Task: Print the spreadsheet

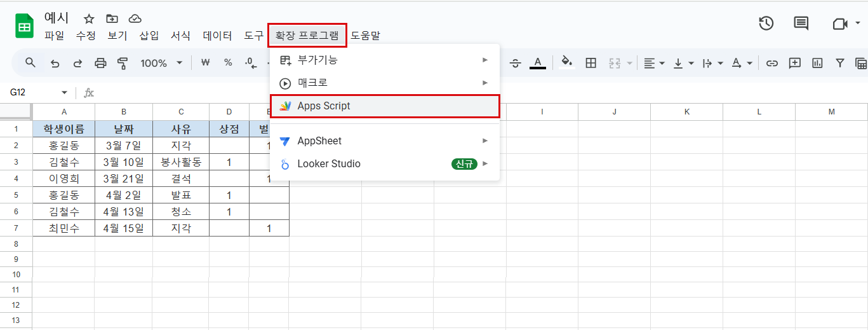Action: click(x=100, y=63)
